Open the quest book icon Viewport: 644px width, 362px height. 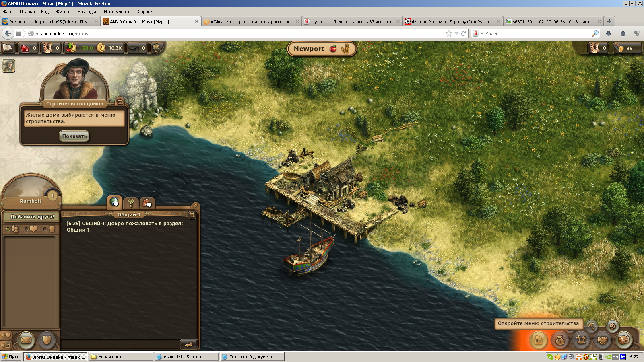click(8, 48)
